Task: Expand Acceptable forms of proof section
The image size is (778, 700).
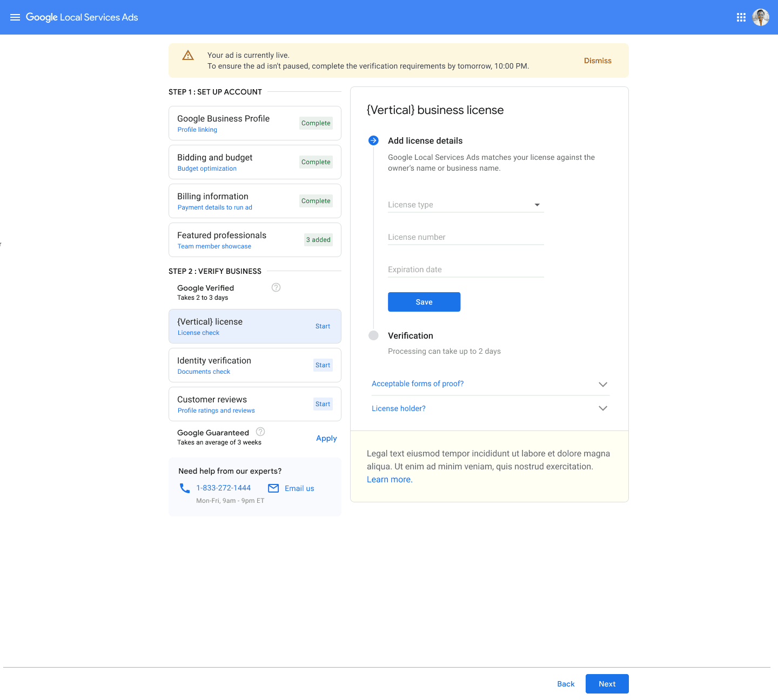Action: (489, 384)
